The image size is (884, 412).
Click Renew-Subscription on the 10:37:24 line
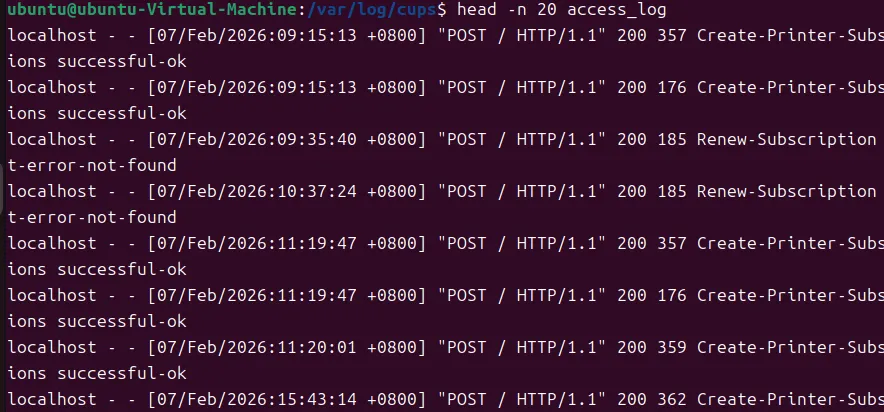(786, 191)
